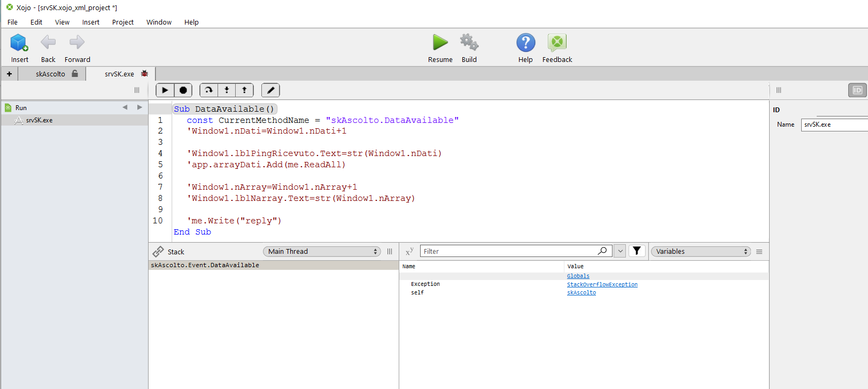Open the Globals link
This screenshot has height=389, width=868.
click(x=578, y=276)
